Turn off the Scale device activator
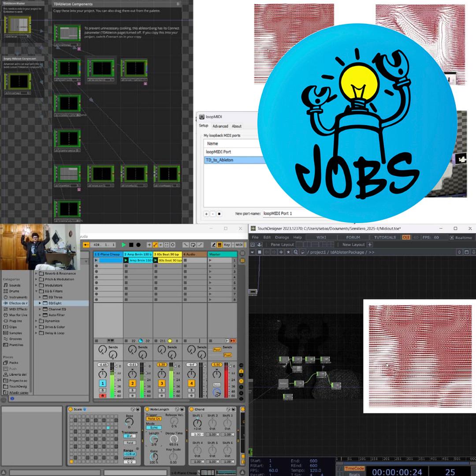Screen dimensions: 476x476 pos(71,409)
